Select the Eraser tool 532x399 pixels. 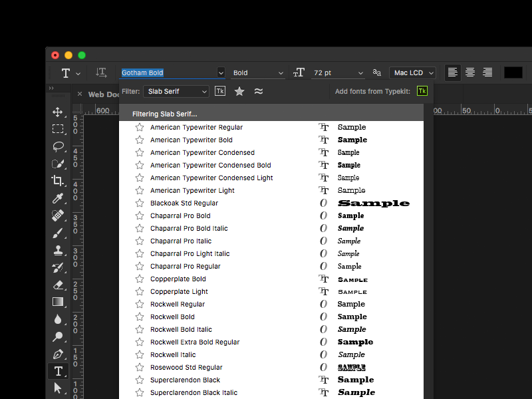[58, 285]
